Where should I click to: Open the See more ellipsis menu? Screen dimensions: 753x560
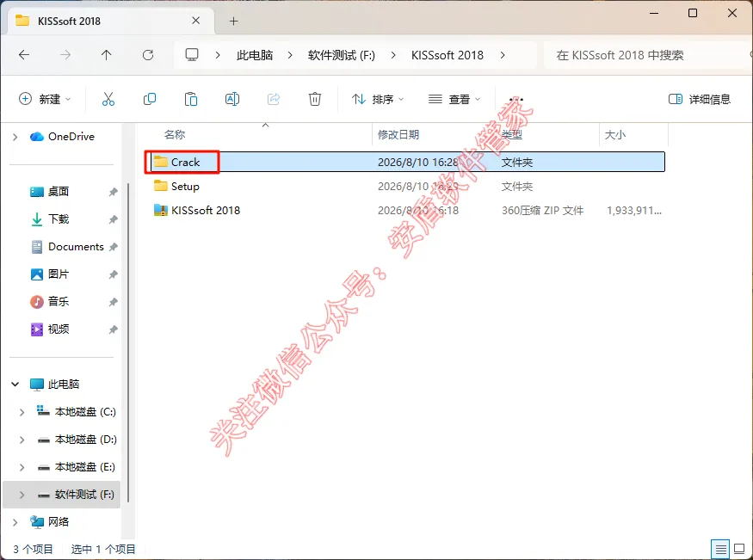pyautogui.click(x=516, y=99)
